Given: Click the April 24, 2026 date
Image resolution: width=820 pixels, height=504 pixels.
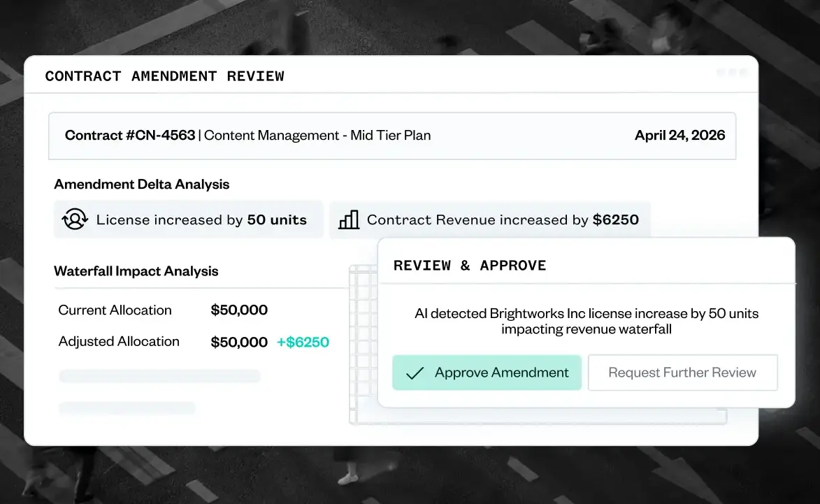Looking at the screenshot, I should point(679,135).
